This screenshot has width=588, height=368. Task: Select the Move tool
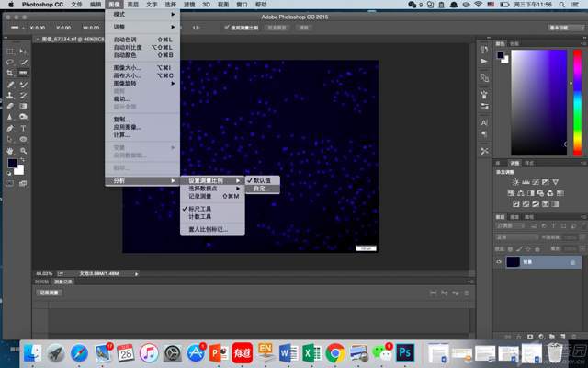(x=23, y=52)
